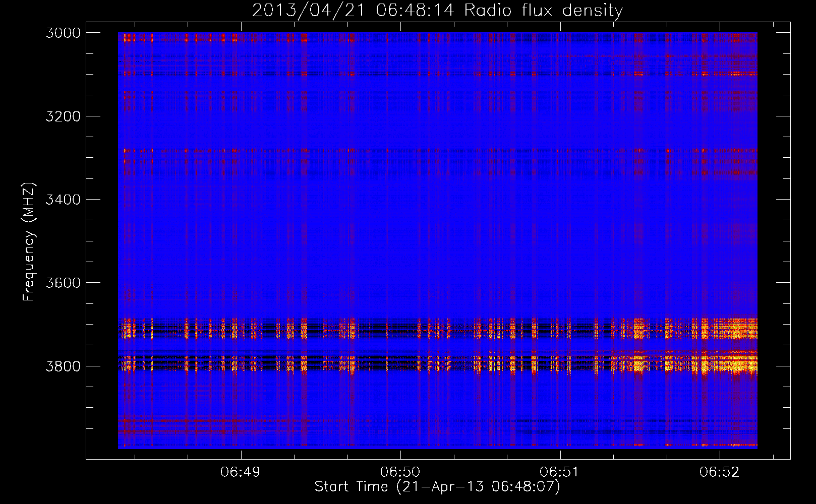This screenshot has height=504, width=816.
Task: Click the time tick label "06:52"
Action: [x=719, y=472]
